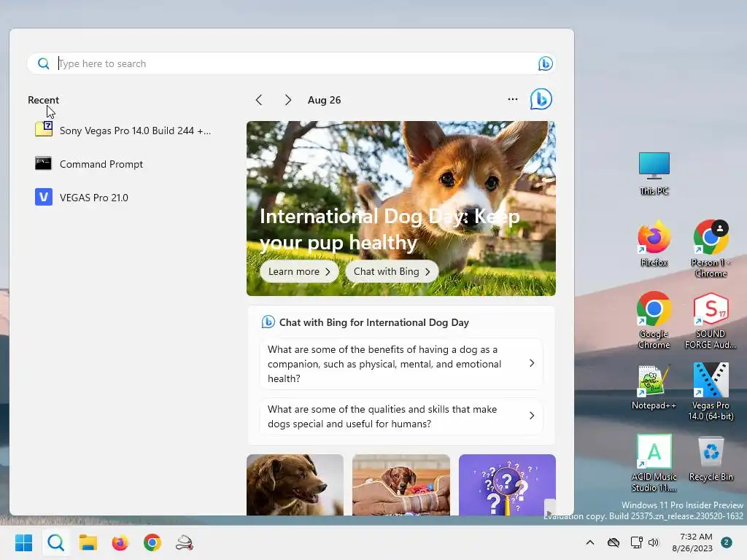The image size is (747, 560).
Task: Open question about qualities and skills of dogs
Action: pos(401,416)
